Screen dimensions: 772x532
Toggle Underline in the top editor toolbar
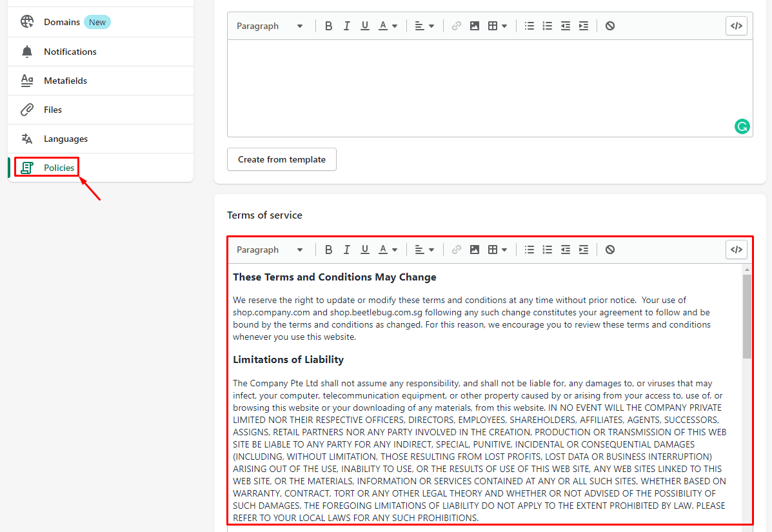click(365, 26)
